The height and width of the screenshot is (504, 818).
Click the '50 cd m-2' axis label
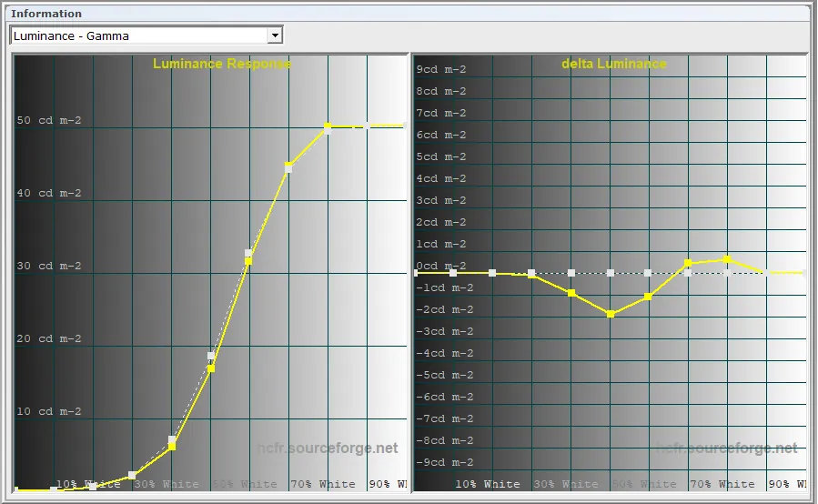coord(49,120)
